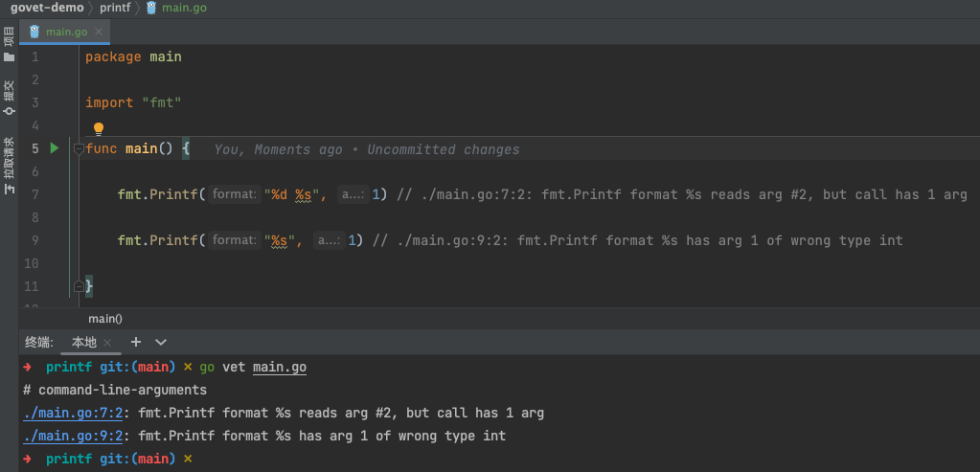Click the collapsed a... parameter hint on line 7

(x=352, y=195)
